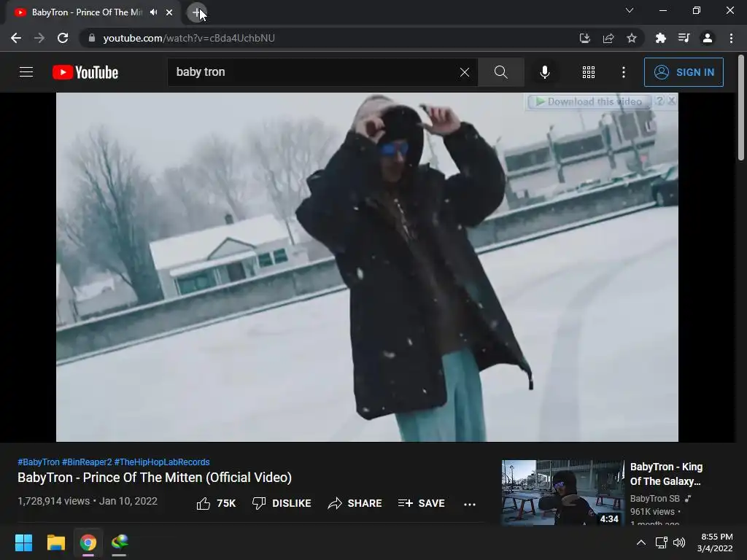Image resolution: width=747 pixels, height=560 pixels.
Task: Clear the search box text
Action: click(465, 72)
